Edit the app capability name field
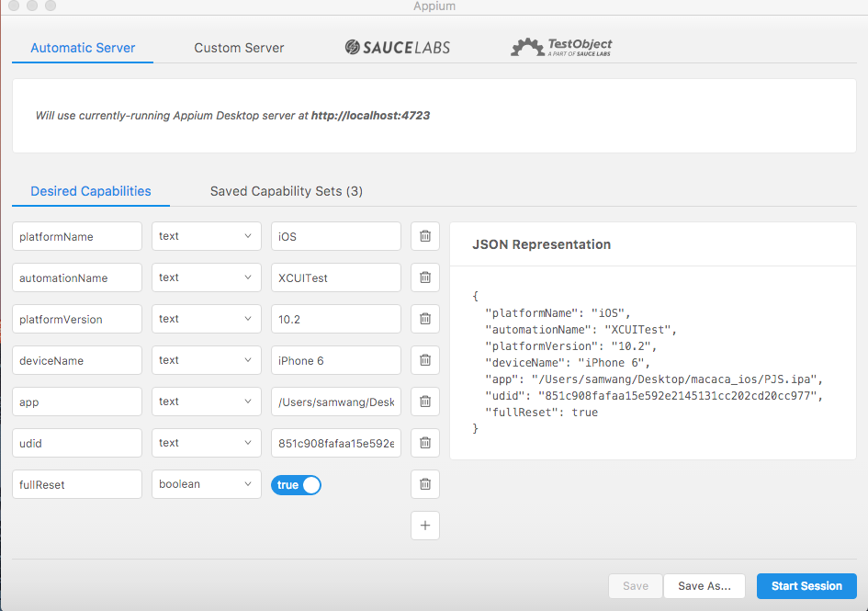Viewport: 868px width, 611px height. point(77,402)
